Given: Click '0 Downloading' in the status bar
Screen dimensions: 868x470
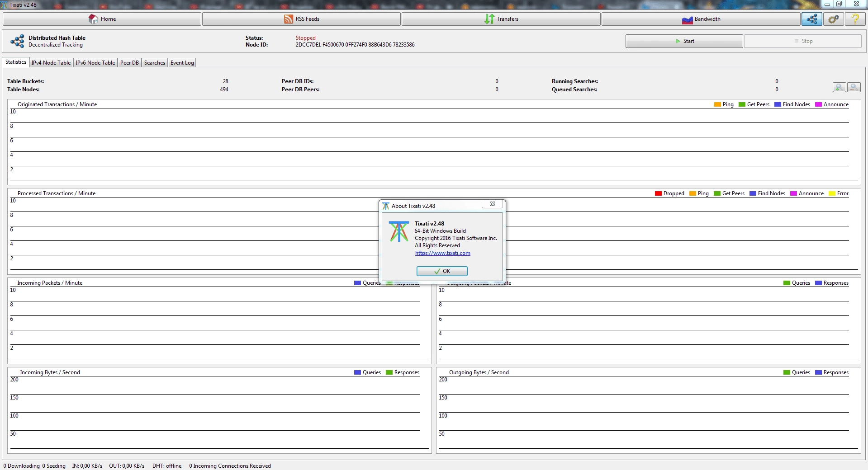Looking at the screenshot, I should coord(22,466).
